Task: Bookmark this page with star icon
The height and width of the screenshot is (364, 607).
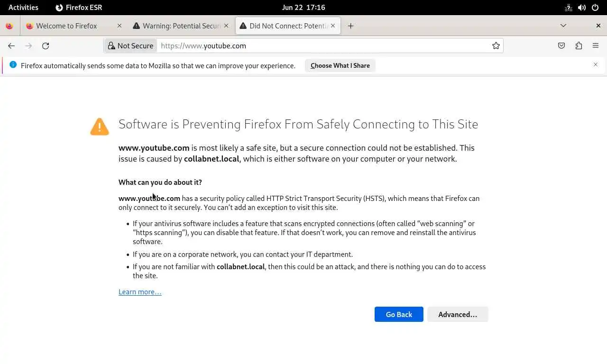Action: [496, 46]
